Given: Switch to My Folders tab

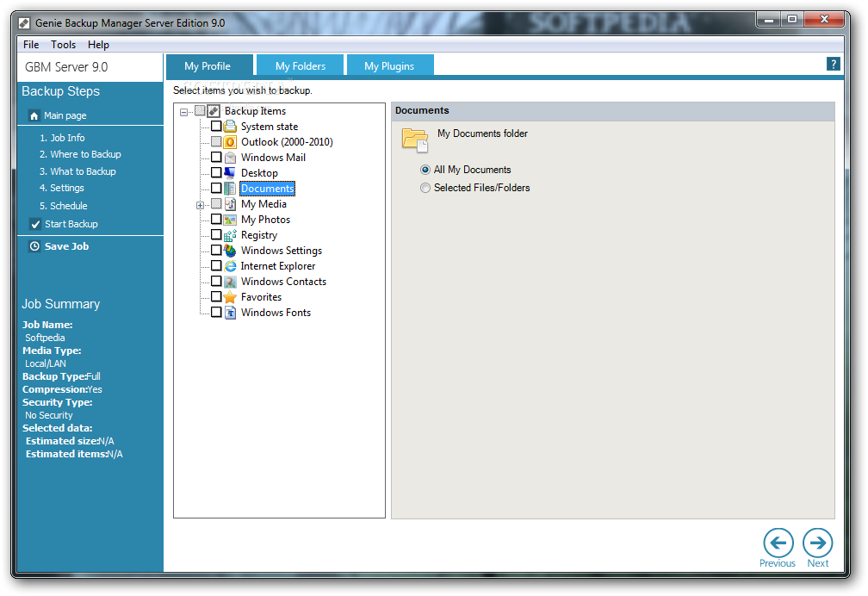Looking at the screenshot, I should coord(300,65).
